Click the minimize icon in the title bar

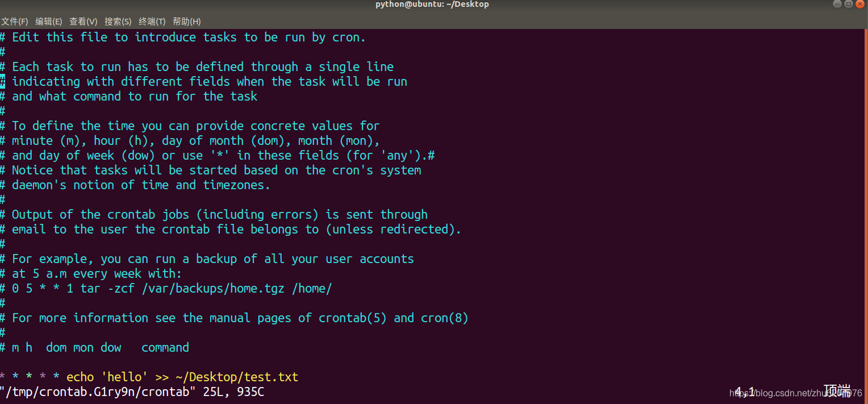(837, 4)
